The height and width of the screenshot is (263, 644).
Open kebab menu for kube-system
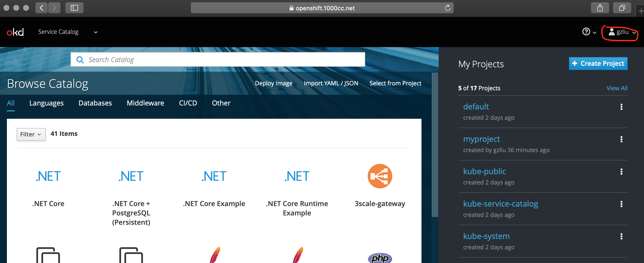tap(621, 237)
